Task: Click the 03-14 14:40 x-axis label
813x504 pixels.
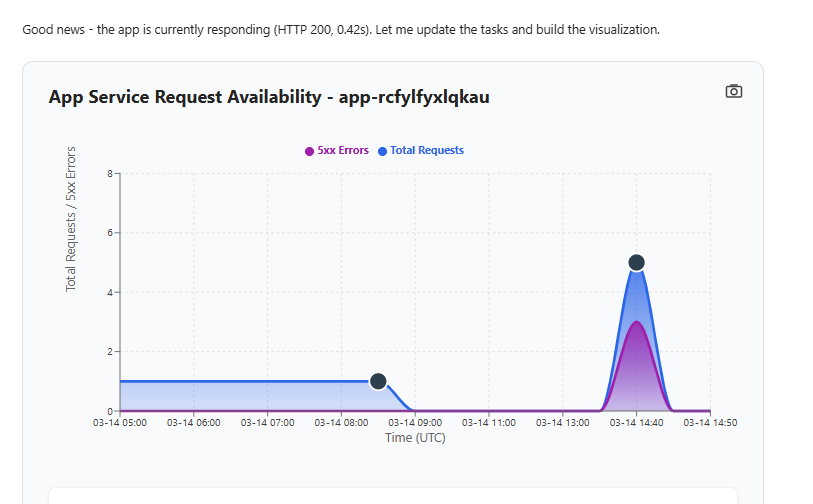Action: coord(636,423)
